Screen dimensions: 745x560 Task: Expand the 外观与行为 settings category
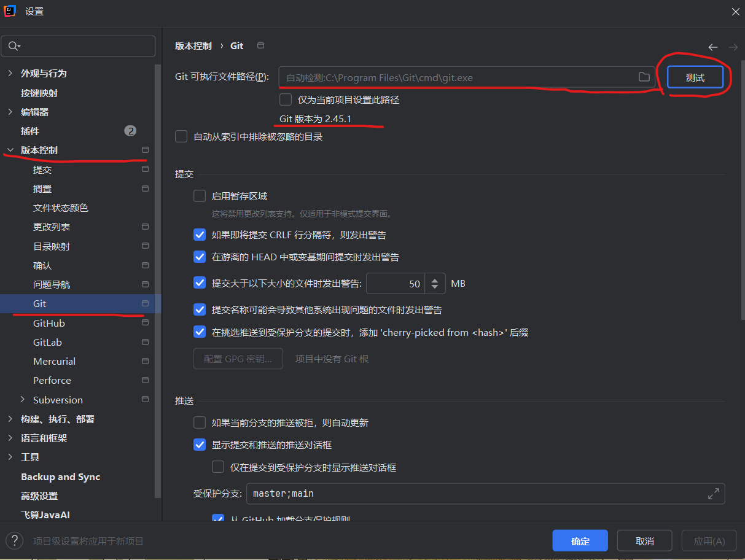[x=10, y=73]
